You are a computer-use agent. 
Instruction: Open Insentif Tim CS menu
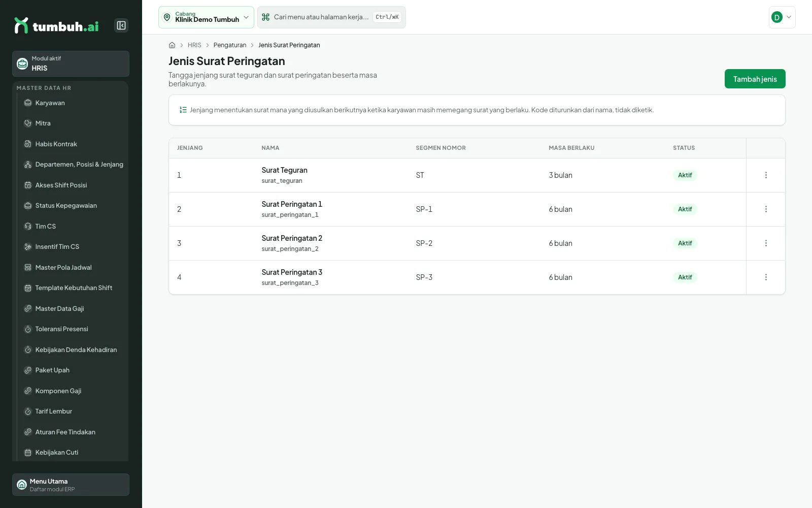pyautogui.click(x=74, y=247)
